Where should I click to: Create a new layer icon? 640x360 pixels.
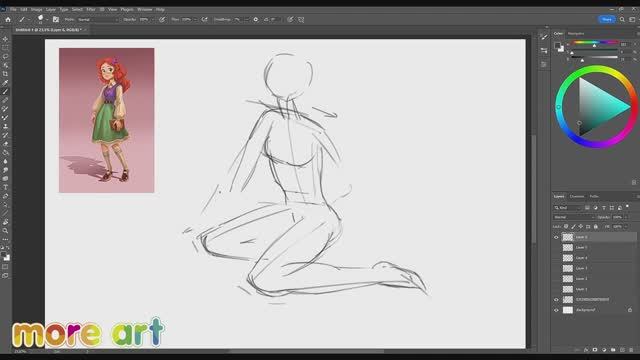coord(622,350)
